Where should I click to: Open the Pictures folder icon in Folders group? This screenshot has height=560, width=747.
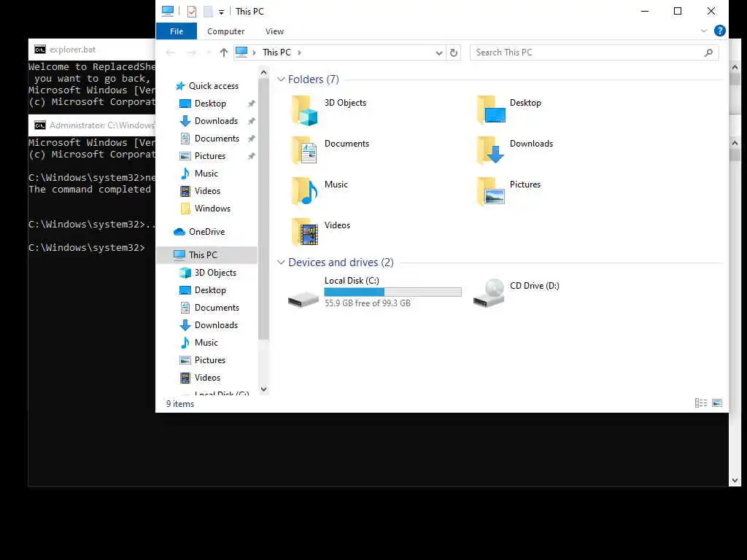[491, 192]
